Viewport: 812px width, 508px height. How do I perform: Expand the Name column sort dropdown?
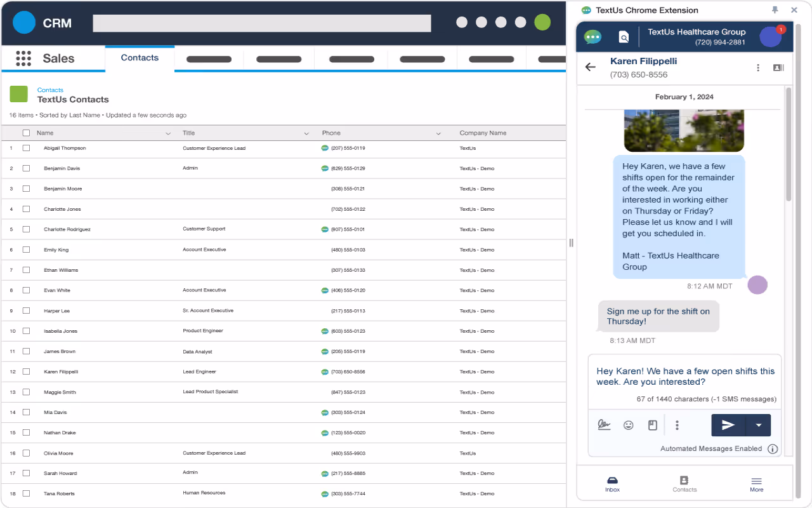pyautogui.click(x=167, y=133)
